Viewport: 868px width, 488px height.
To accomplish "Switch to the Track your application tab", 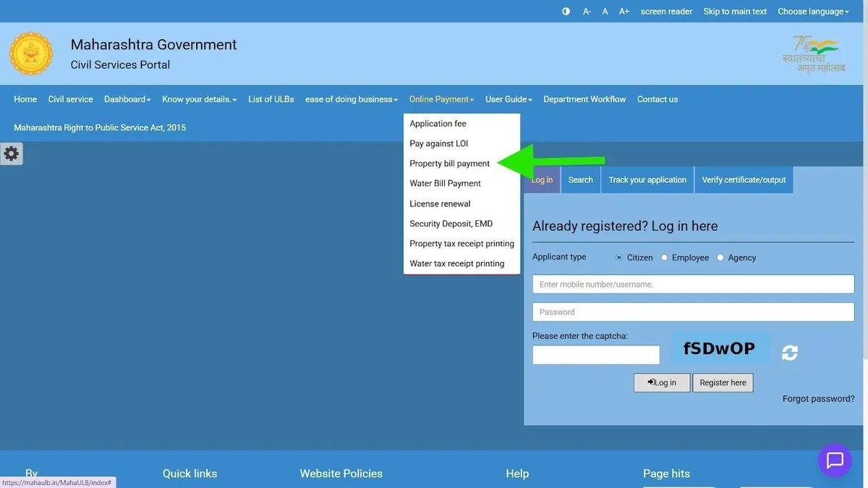I will [x=647, y=180].
